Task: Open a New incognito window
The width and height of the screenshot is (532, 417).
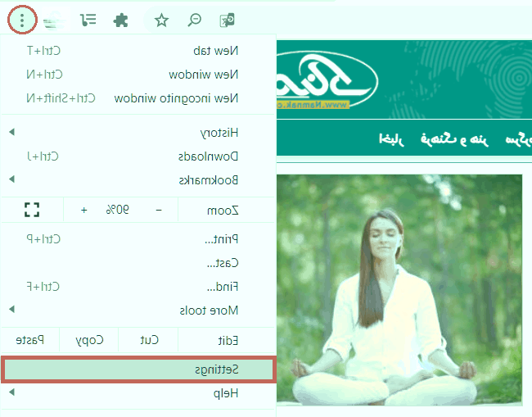Action: tap(138, 98)
